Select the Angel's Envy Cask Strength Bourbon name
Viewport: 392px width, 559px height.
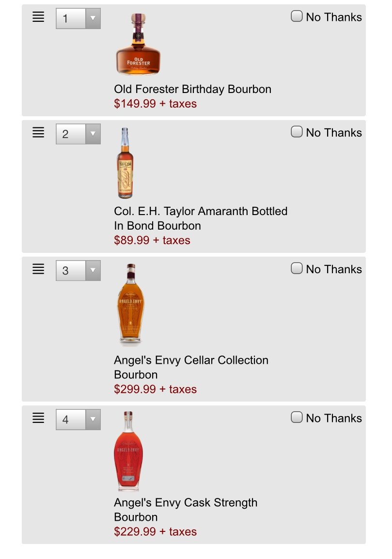point(186,510)
